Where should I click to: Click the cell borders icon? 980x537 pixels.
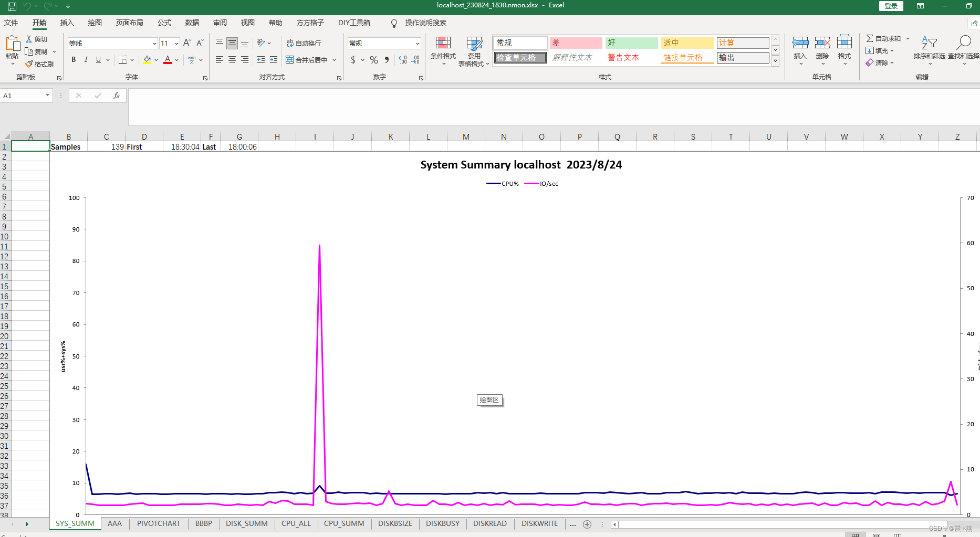122,60
